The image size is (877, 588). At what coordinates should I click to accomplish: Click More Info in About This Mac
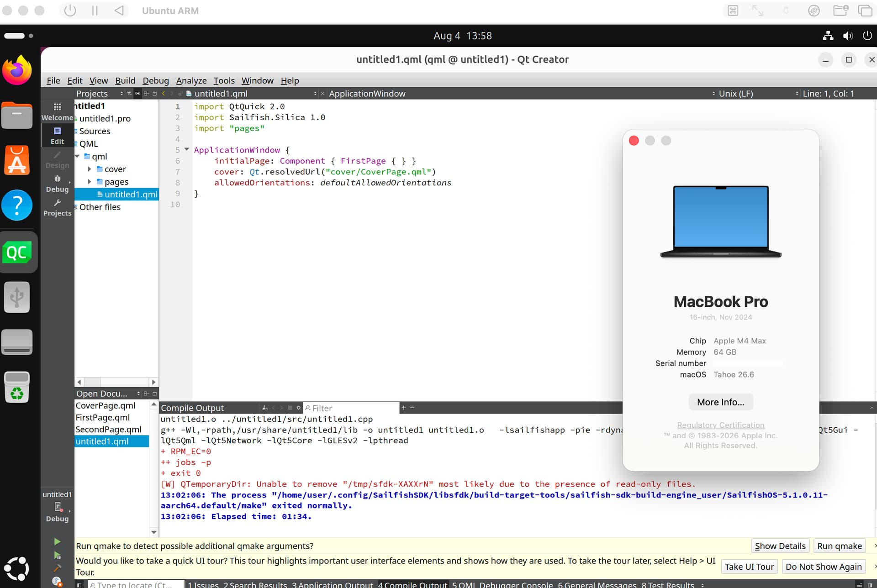point(720,402)
